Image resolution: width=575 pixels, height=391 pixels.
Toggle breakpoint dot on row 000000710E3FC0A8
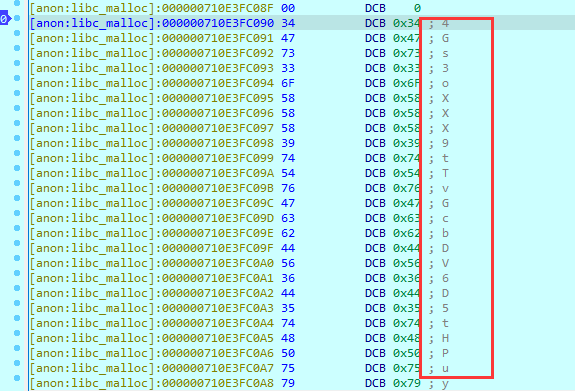coord(17,378)
